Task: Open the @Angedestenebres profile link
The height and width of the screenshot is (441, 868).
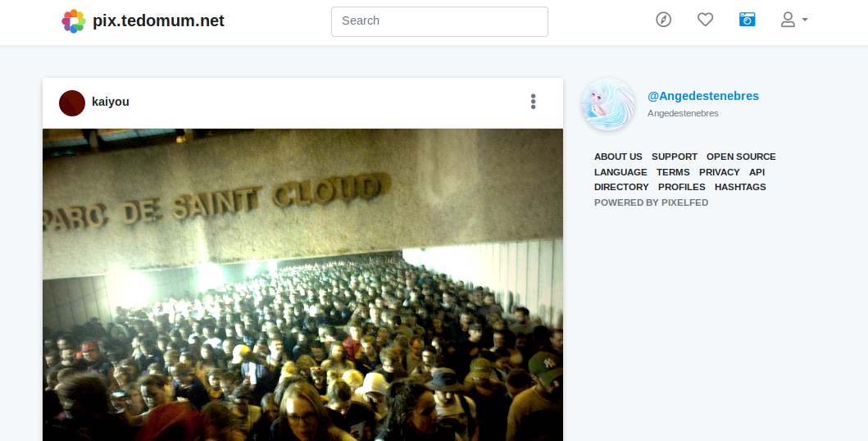Action: coord(703,96)
